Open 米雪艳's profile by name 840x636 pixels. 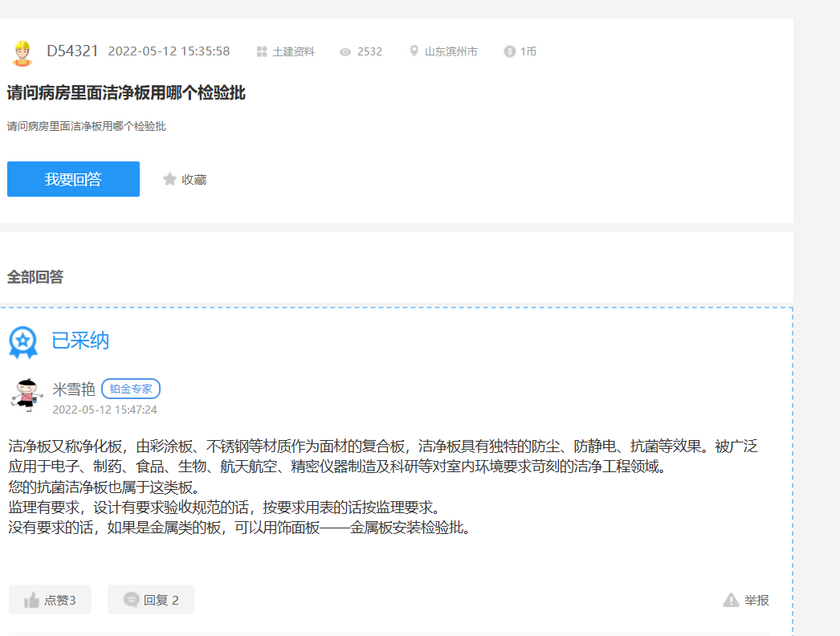coord(74,389)
